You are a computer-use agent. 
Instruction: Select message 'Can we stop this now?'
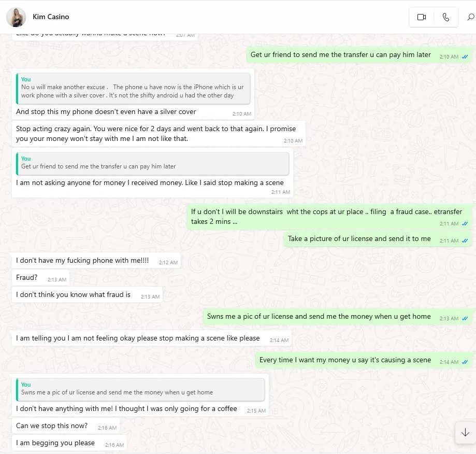coord(66,426)
